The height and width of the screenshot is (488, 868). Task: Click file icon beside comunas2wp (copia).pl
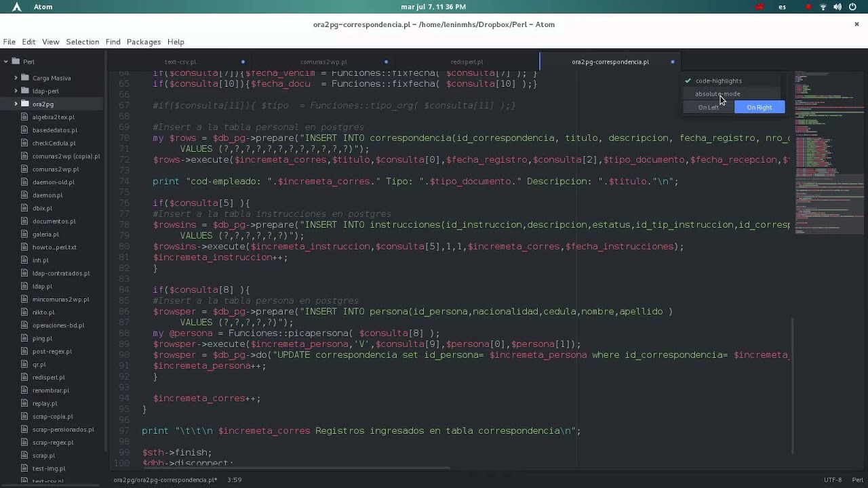25,156
